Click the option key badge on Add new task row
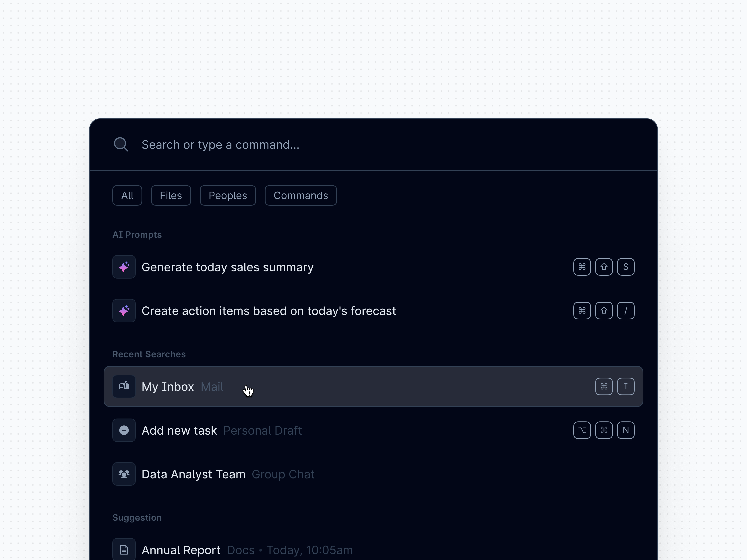The width and height of the screenshot is (747, 560). (582, 430)
